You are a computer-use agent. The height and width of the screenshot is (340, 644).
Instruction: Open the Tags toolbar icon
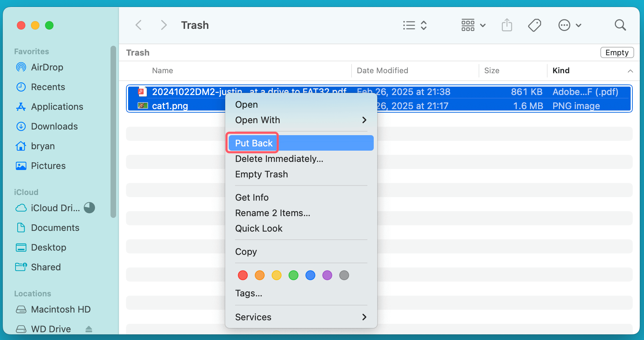click(x=535, y=25)
